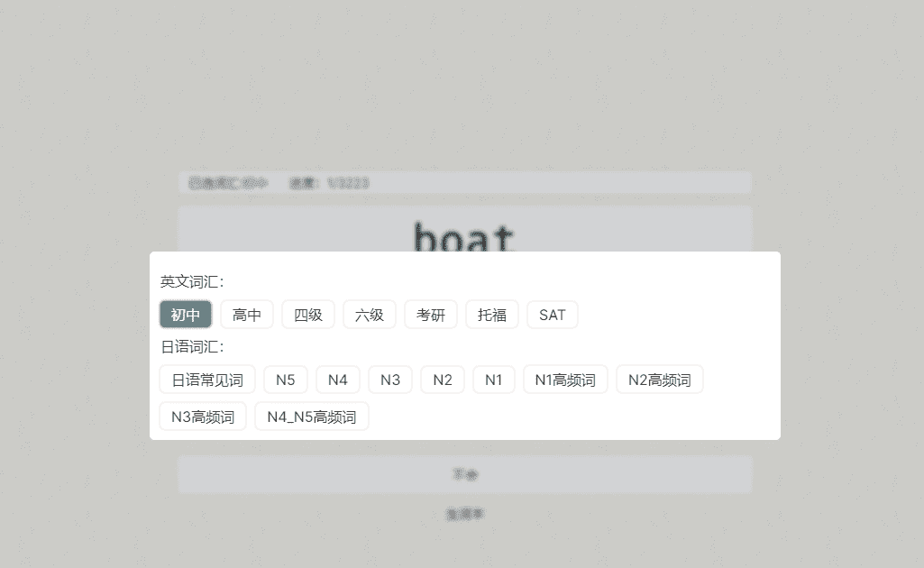Choose the N2高频词 word list

pos(659,379)
